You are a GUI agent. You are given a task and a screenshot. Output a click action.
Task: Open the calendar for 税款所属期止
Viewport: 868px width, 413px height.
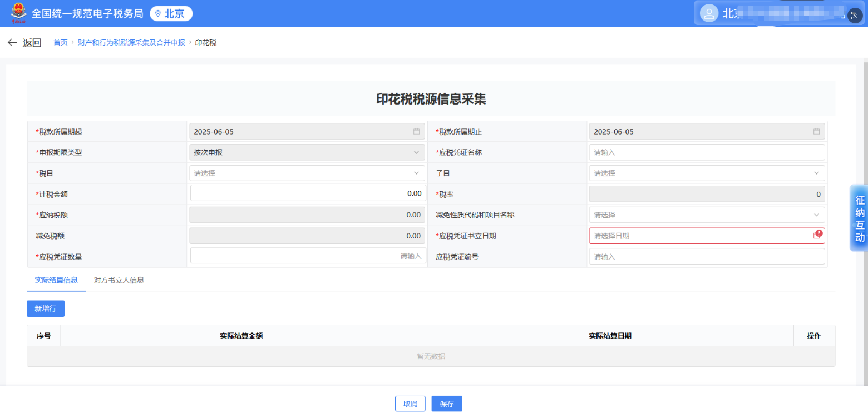click(x=816, y=131)
